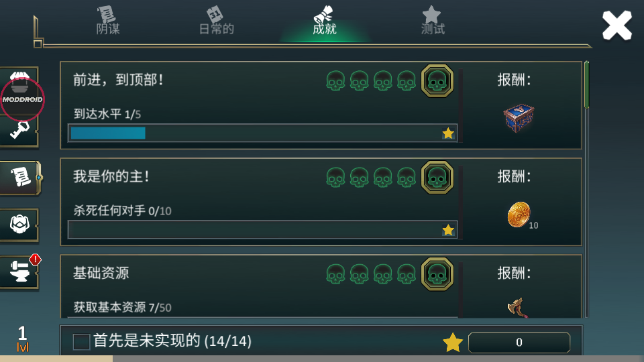Viewport: 644px width, 362px height.
Task: Select highlighted skull badge for 前进，到顶部！
Action: click(437, 80)
